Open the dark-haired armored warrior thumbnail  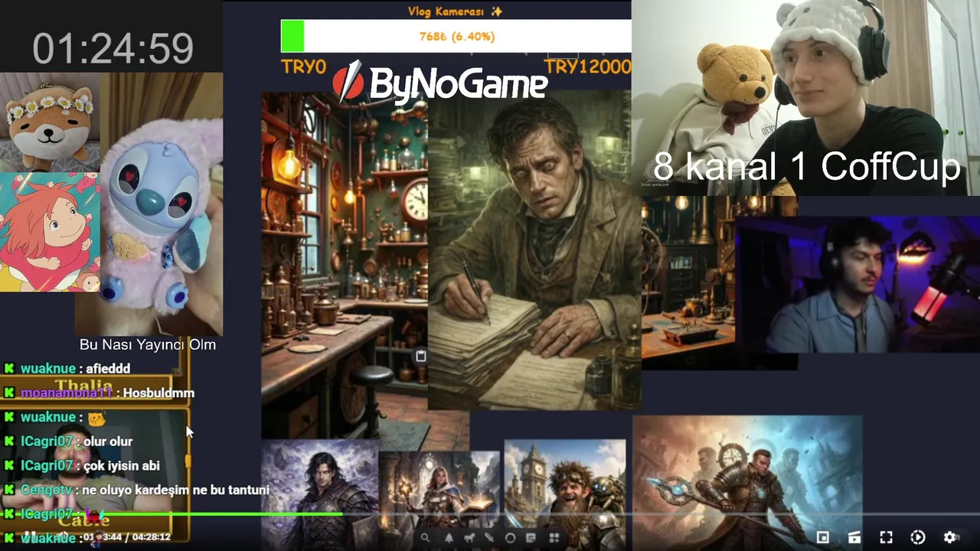(x=320, y=495)
